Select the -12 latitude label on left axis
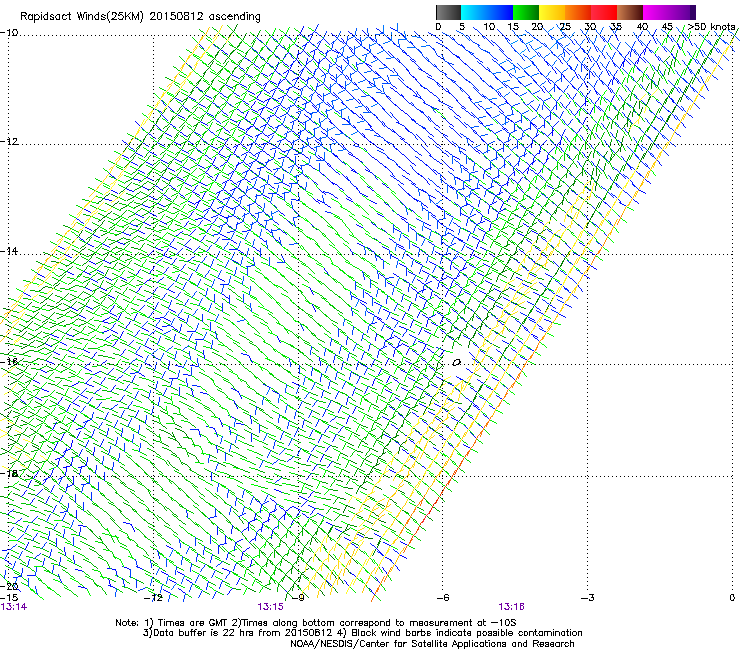 (x=9, y=142)
